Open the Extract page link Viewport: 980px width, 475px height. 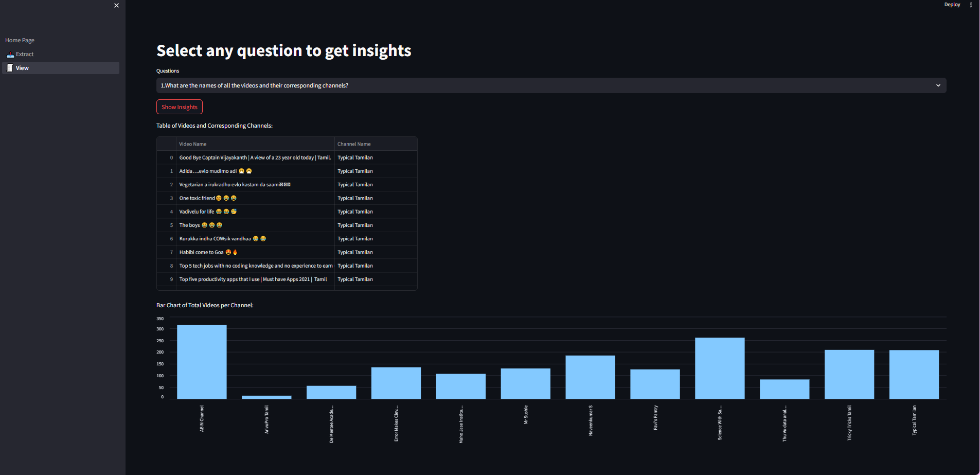[x=25, y=54]
